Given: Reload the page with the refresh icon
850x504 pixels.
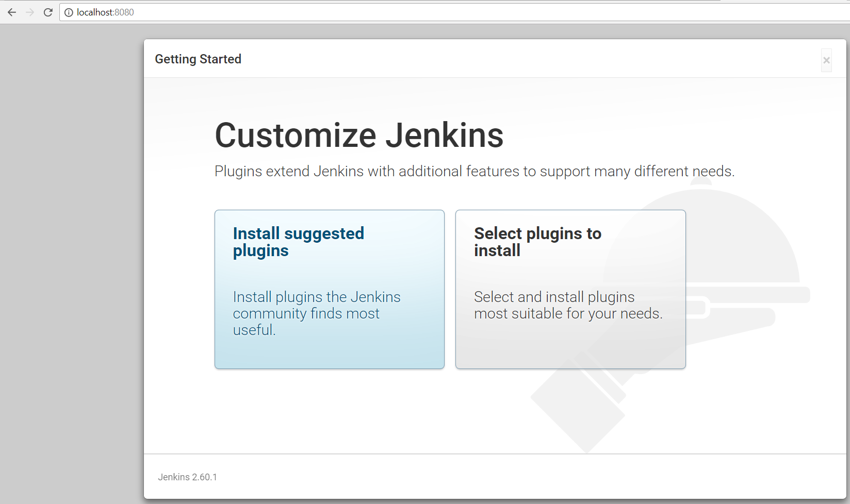Looking at the screenshot, I should coord(48,12).
